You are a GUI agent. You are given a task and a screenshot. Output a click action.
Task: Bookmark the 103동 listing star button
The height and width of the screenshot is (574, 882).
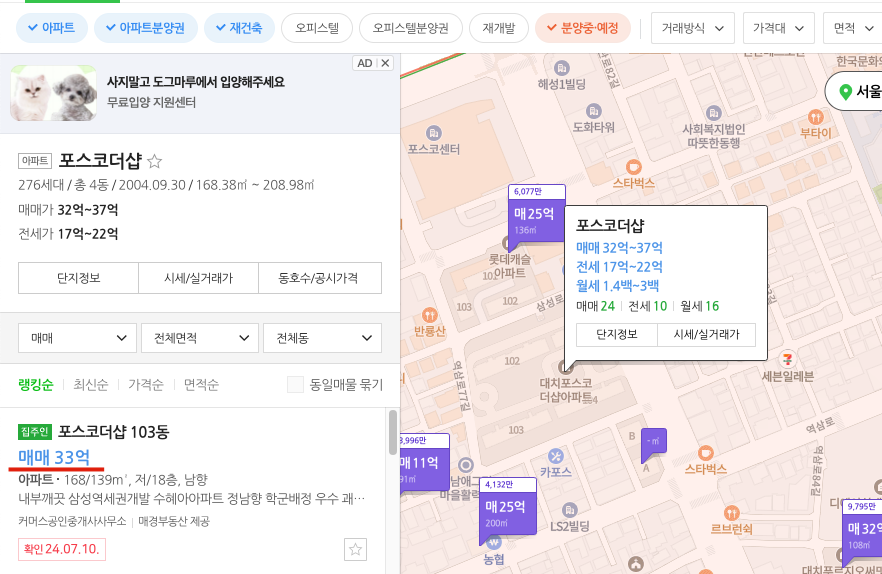click(x=356, y=549)
